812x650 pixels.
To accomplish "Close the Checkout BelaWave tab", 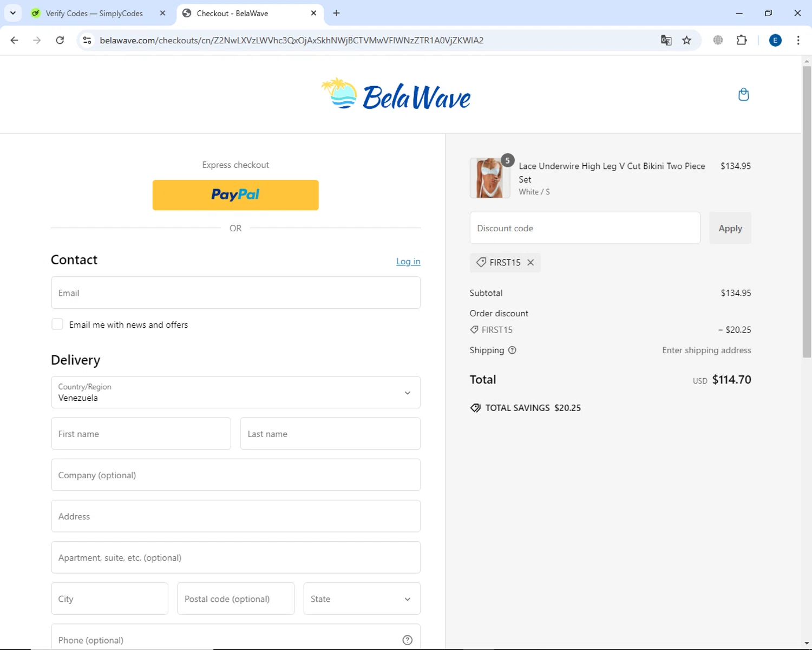I will coord(313,13).
